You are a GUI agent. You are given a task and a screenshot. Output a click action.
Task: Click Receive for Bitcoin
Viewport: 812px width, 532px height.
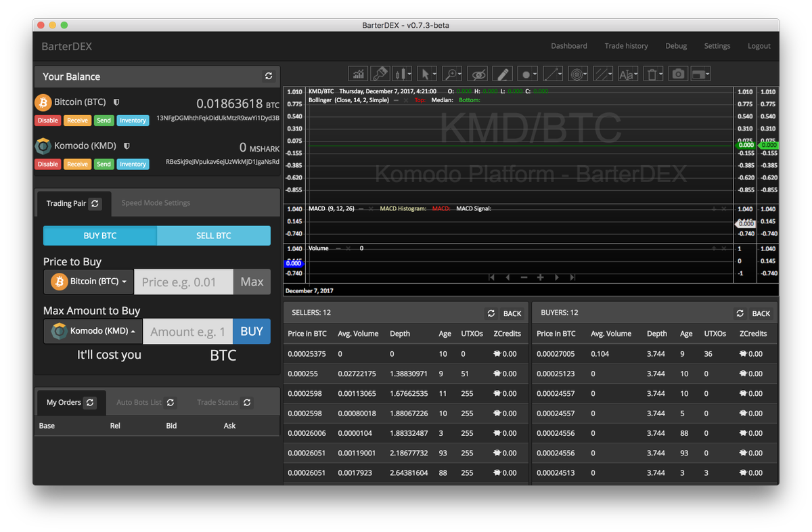point(77,120)
